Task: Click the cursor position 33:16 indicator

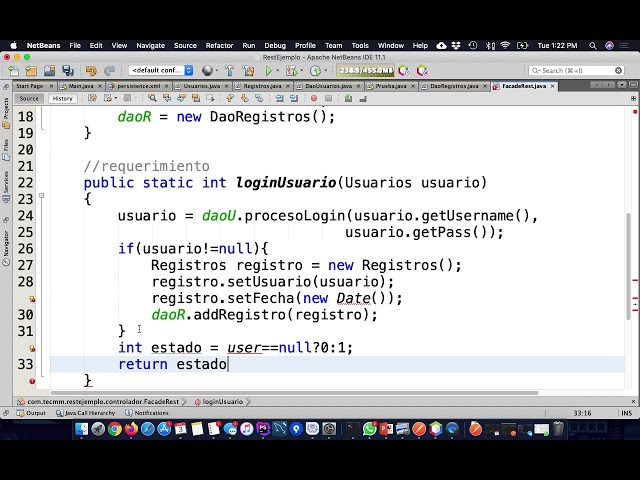Action: tap(582, 413)
